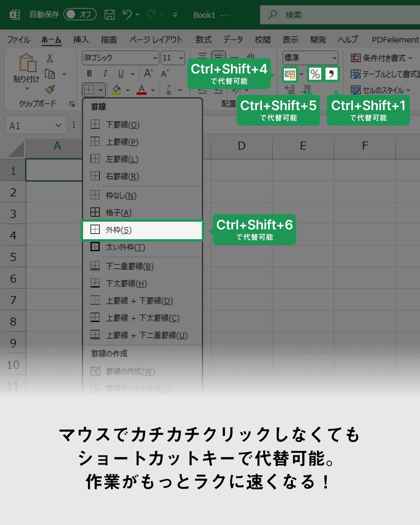420x525 pixels.
Task: Click the Excel app icon in title bar
Action: (15, 14)
